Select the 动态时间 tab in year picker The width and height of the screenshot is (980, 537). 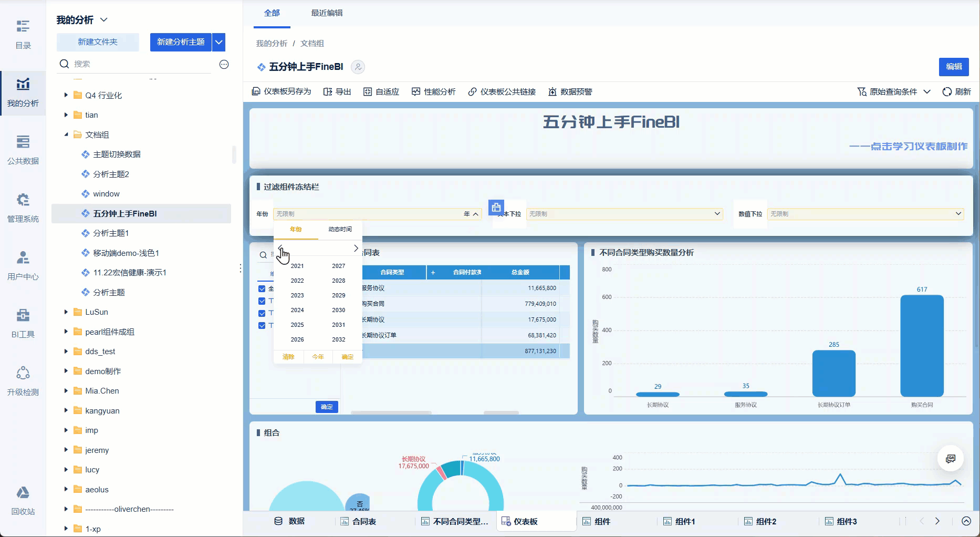[340, 229]
